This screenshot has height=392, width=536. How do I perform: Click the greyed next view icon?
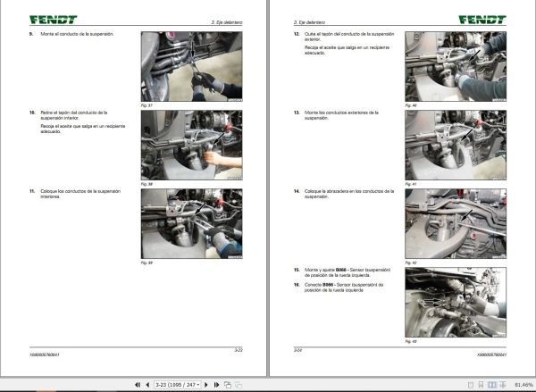click(x=239, y=385)
